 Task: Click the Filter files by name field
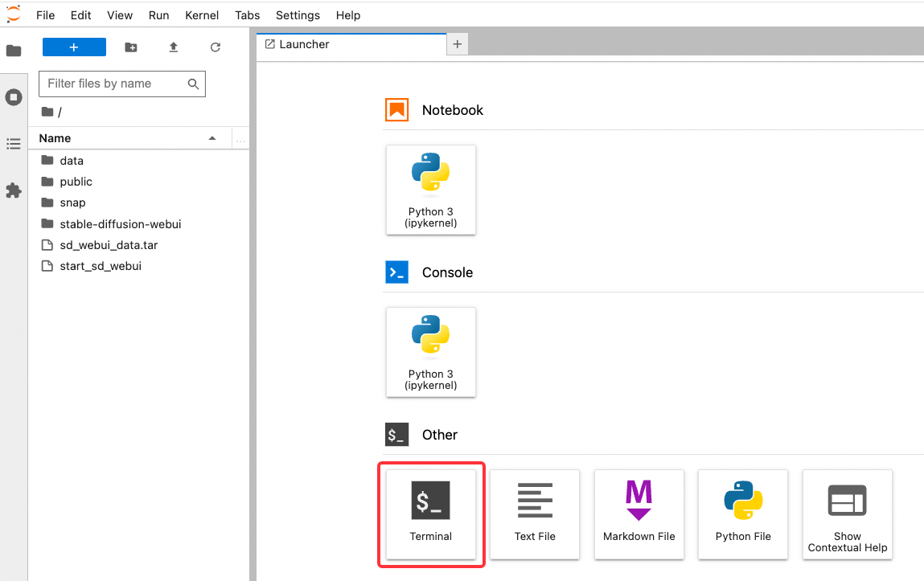(x=122, y=84)
